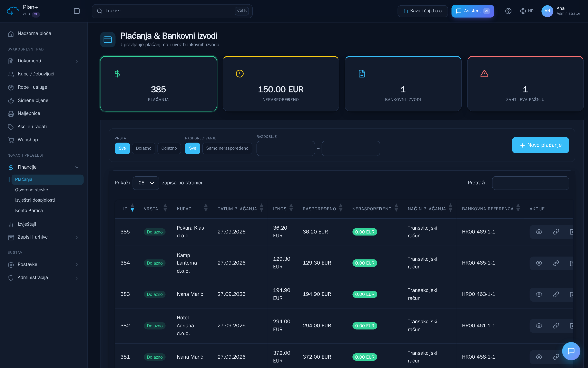Click the Plan+ cloud logo
588x368 pixels.
point(13,11)
